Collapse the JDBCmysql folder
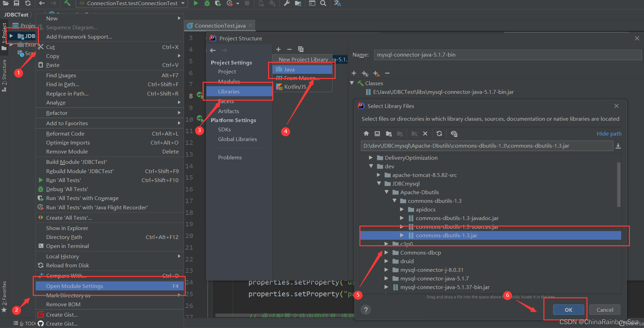644x328 pixels. coord(379,183)
